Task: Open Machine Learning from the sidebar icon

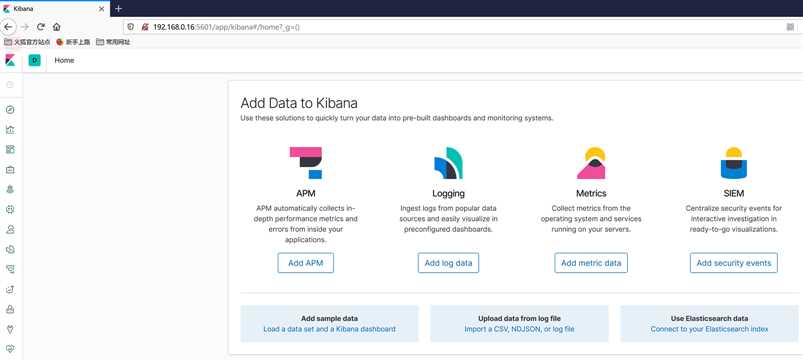Action: [x=10, y=209]
